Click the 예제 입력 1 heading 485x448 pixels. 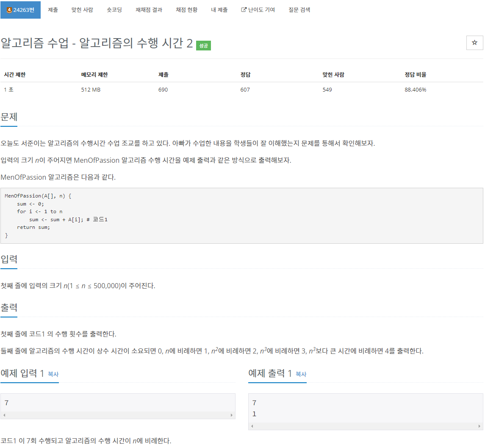22,373
